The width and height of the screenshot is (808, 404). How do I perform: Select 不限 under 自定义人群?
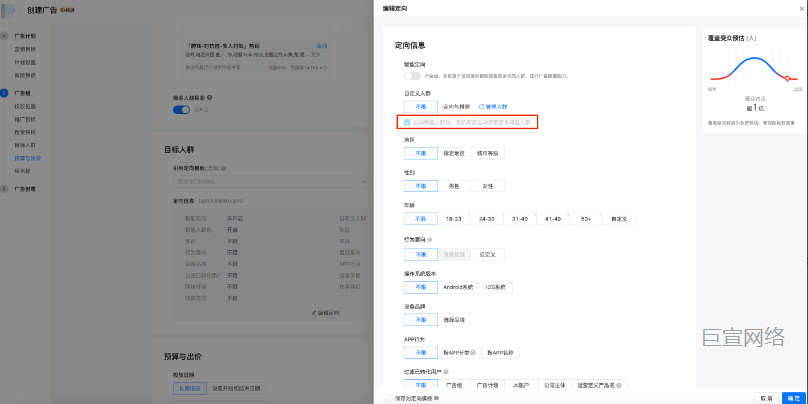click(421, 107)
